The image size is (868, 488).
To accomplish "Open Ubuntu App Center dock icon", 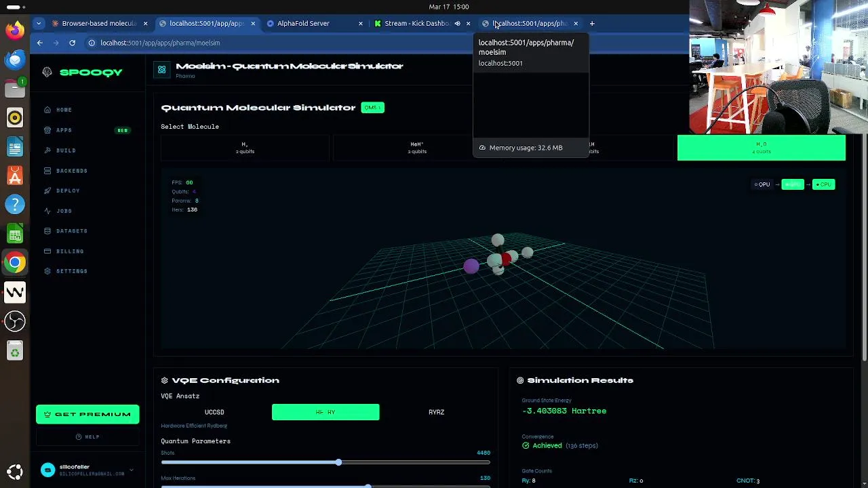I will click(14, 176).
